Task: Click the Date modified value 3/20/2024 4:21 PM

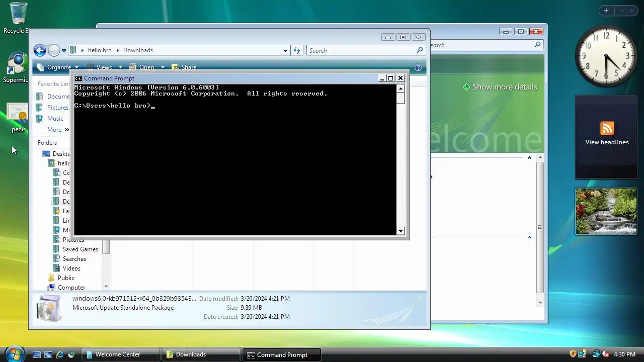Action: coord(265,299)
